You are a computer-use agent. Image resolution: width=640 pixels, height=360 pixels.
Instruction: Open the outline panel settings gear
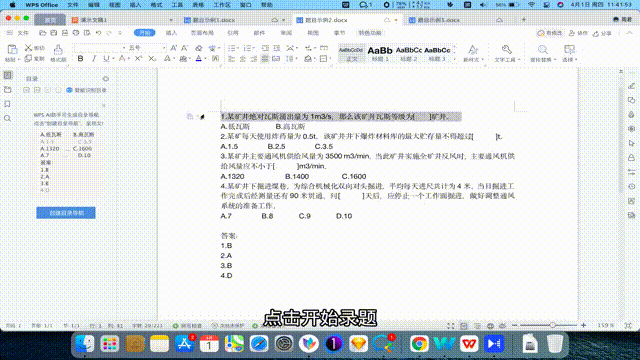pyautogui.click(x=106, y=79)
